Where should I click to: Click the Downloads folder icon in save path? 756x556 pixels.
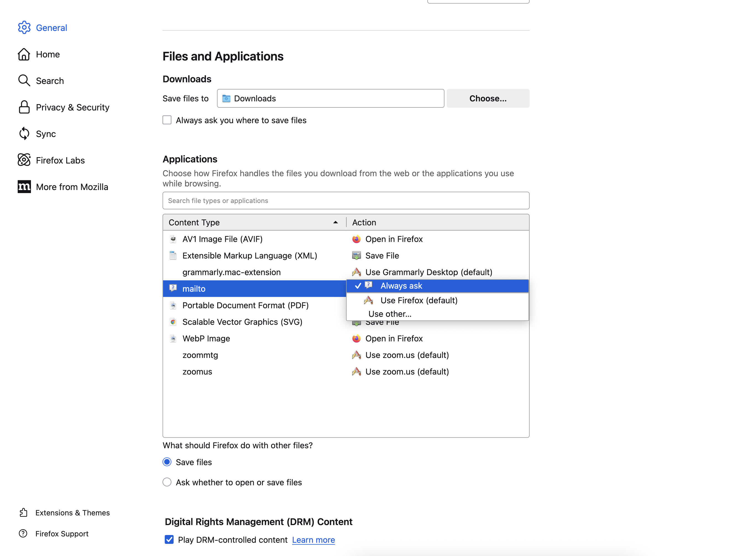click(x=226, y=98)
